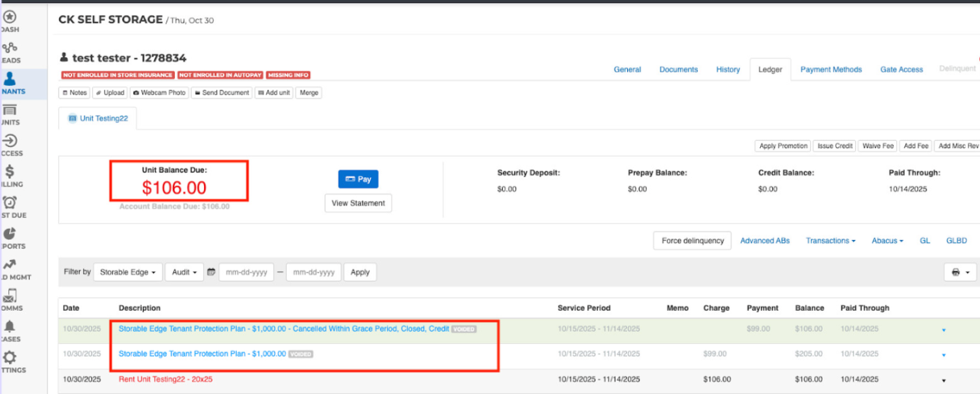Expand the Transactions dropdown menu
980x394 pixels.
click(x=830, y=241)
